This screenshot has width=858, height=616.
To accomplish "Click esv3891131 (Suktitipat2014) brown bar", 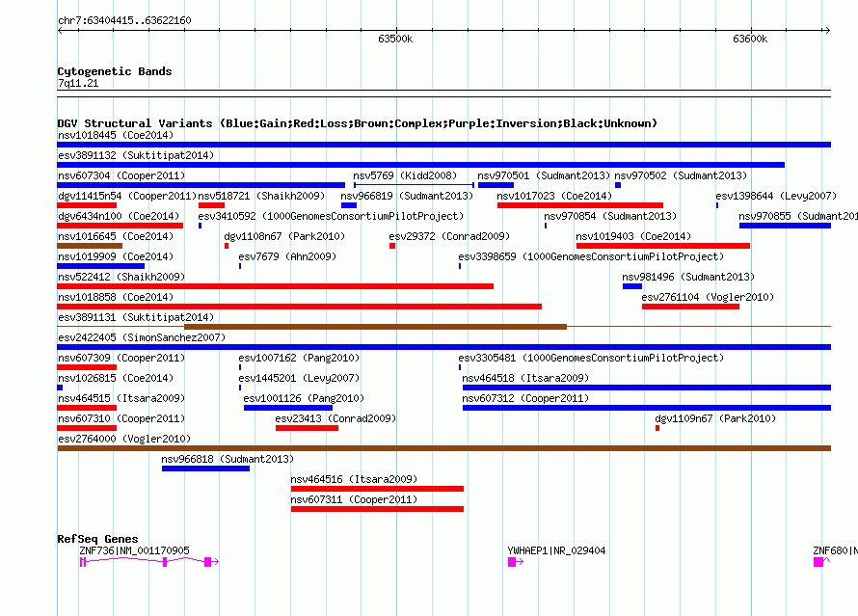I will click(375, 327).
